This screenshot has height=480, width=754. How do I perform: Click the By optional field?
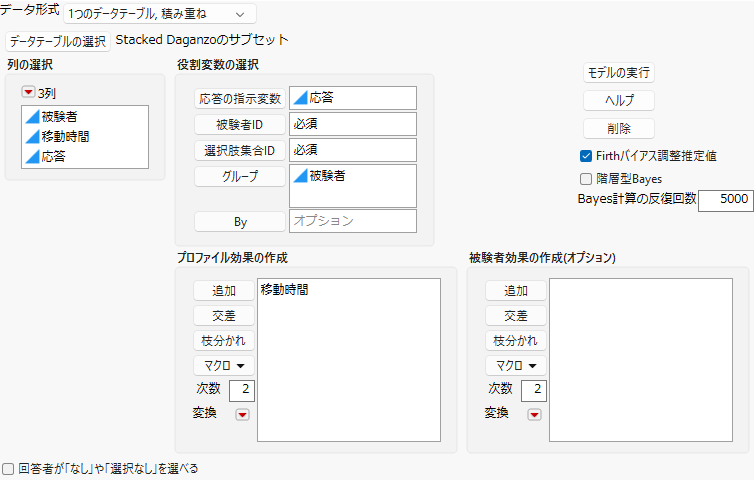pyautogui.click(x=352, y=221)
